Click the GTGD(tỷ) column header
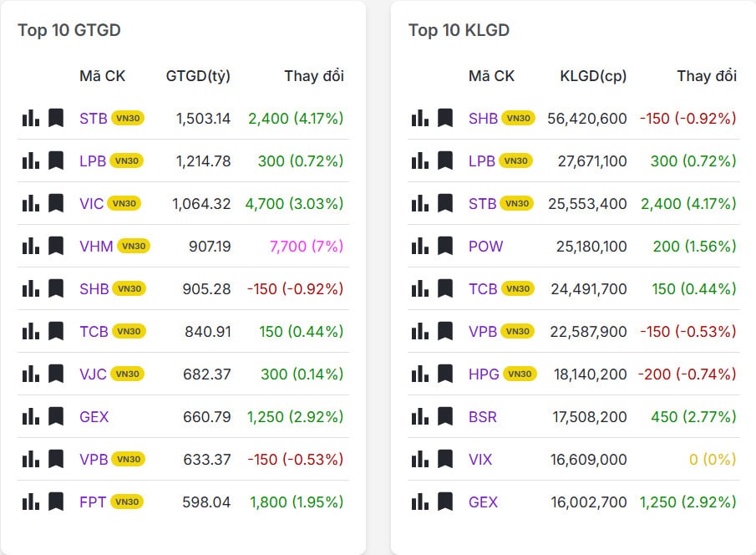 point(195,75)
